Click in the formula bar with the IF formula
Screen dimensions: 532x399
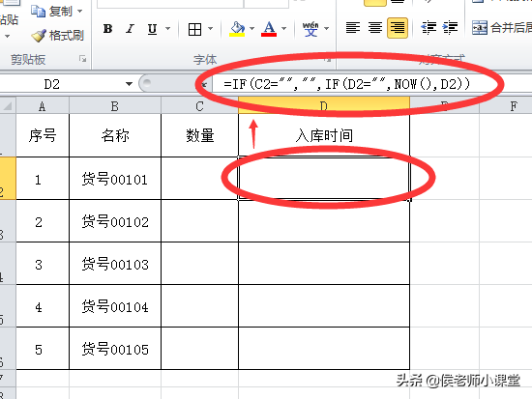coord(371,84)
